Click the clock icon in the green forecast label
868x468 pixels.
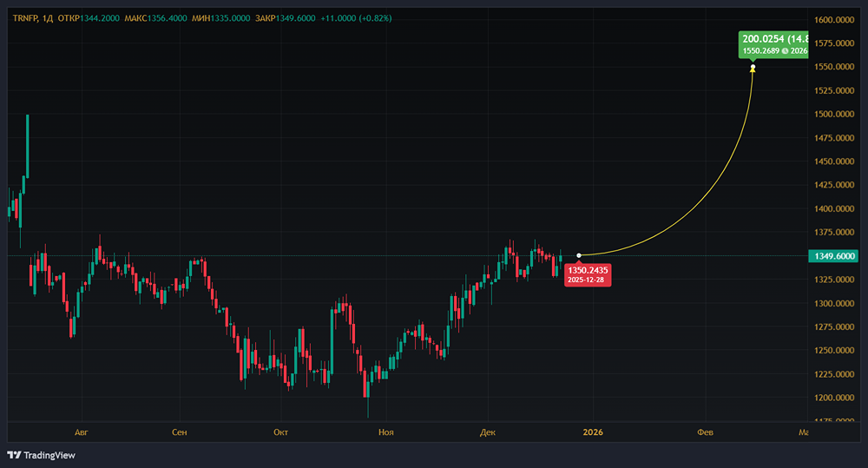point(784,51)
